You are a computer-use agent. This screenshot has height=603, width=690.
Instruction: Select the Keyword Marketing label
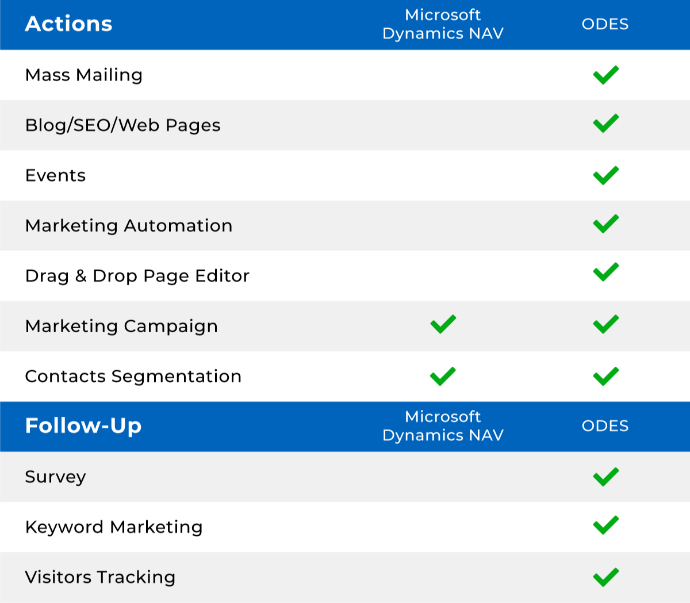pyautogui.click(x=114, y=527)
